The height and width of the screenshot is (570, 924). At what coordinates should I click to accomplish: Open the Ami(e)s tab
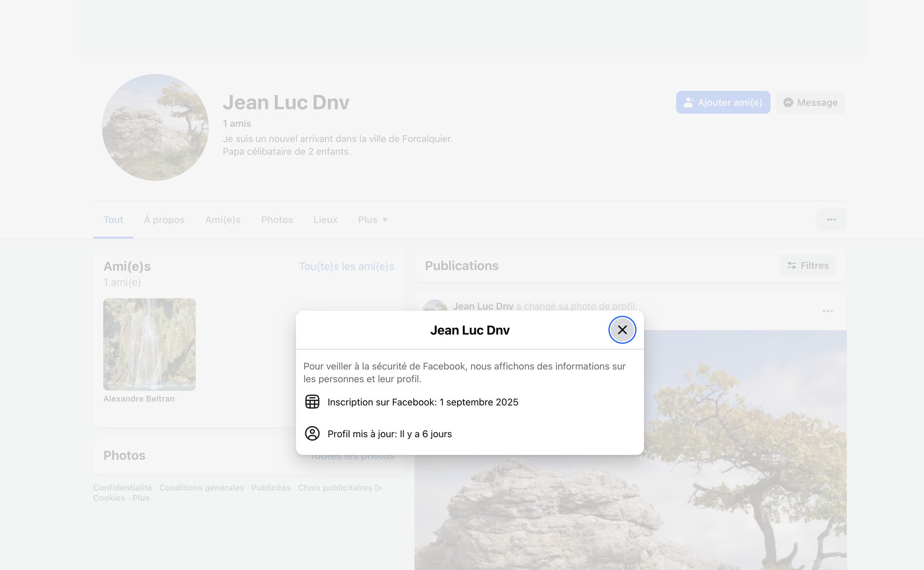click(223, 220)
